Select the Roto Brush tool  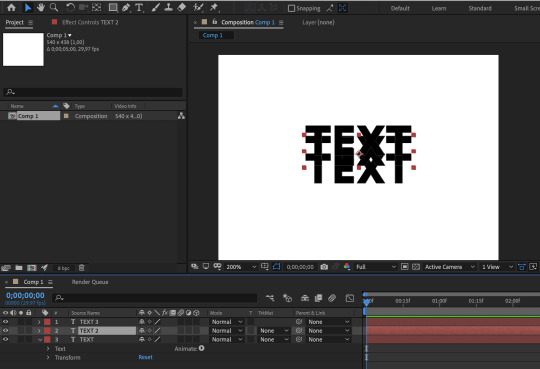point(198,7)
